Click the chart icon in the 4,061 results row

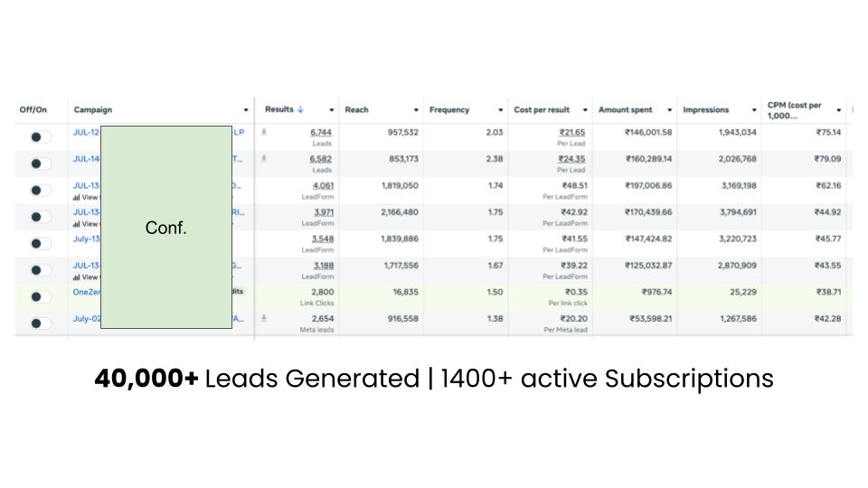tap(76, 197)
